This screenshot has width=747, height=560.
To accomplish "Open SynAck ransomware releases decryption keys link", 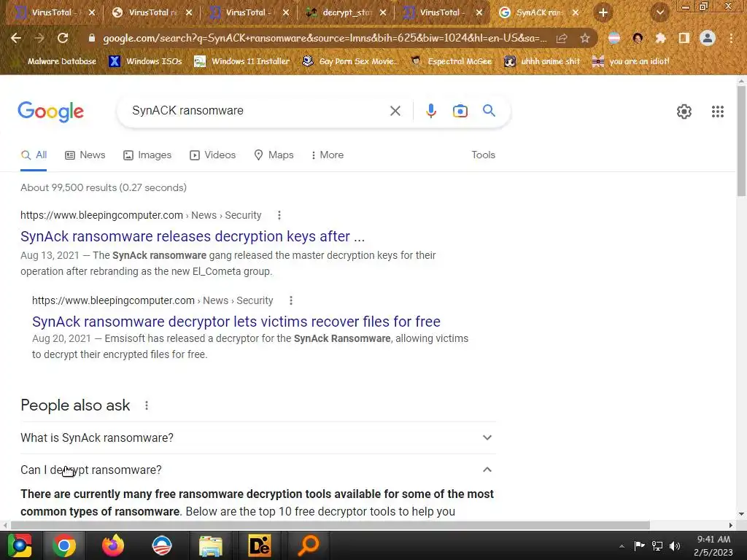I will (x=193, y=236).
